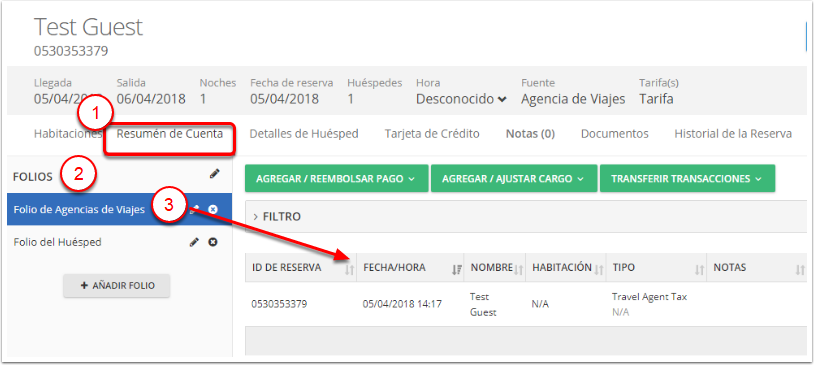Sort by FECHA/HORA column arrows
Image resolution: width=814 pixels, height=365 pixels.
[x=457, y=269]
